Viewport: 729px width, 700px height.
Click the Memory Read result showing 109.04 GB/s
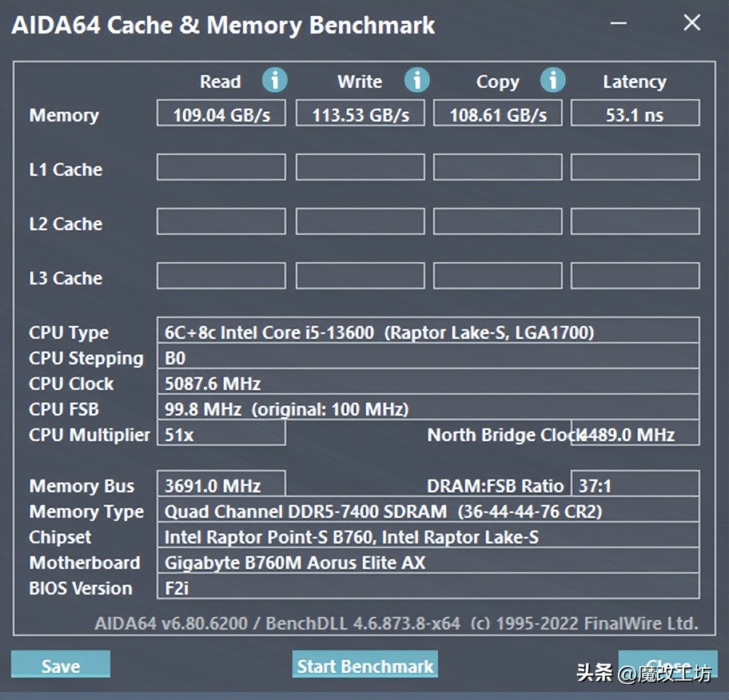click(x=221, y=113)
